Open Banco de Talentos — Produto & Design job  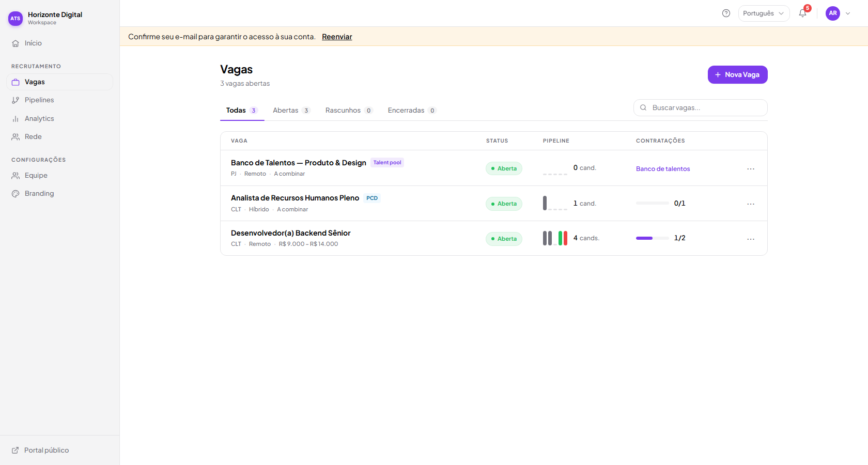pyautogui.click(x=299, y=163)
